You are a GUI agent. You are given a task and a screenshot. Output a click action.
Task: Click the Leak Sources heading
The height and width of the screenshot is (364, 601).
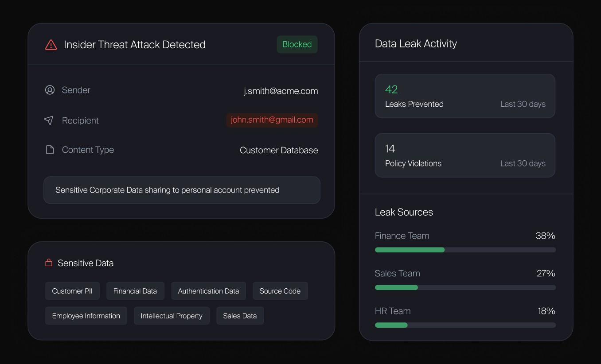click(x=404, y=212)
